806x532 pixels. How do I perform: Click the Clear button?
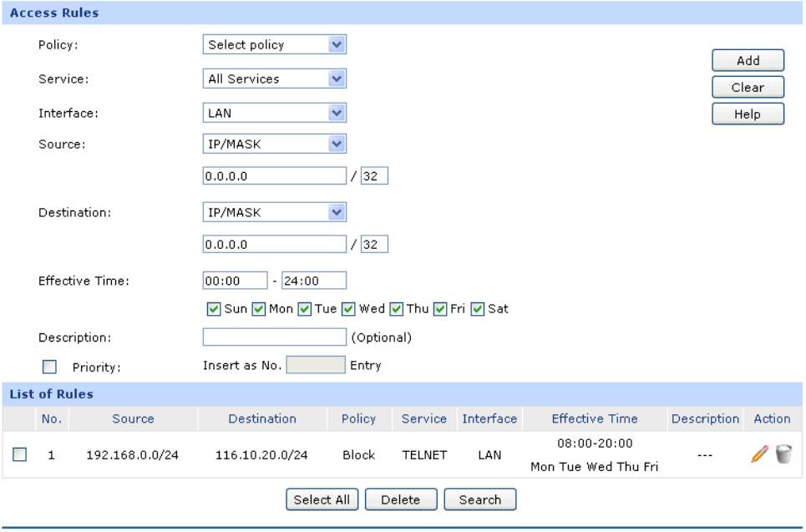coord(748,88)
